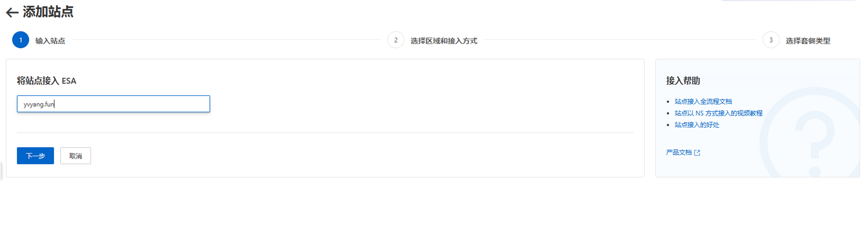Image resolution: width=868 pixels, height=241 pixels.
Task: Focus the site domain input field
Action: coord(113,104)
